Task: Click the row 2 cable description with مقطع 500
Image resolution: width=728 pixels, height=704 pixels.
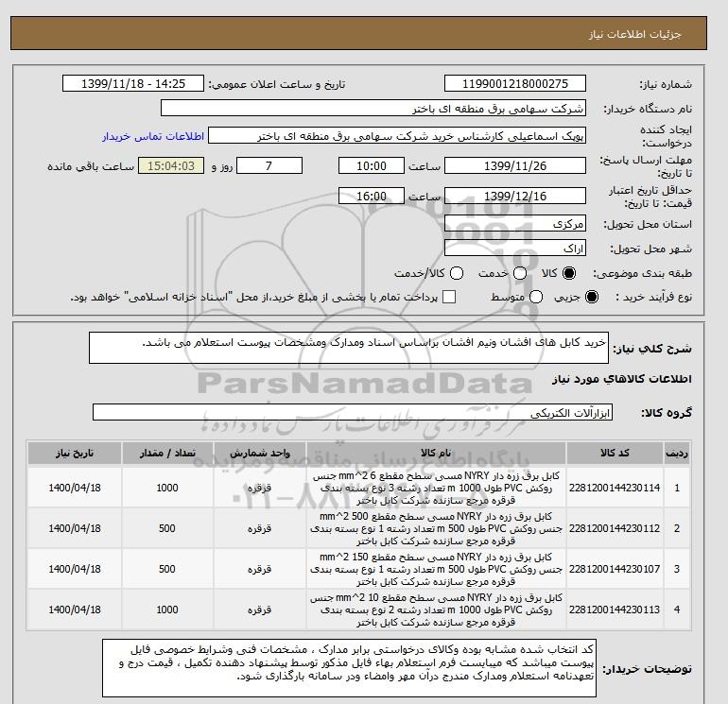Action: click(436, 528)
